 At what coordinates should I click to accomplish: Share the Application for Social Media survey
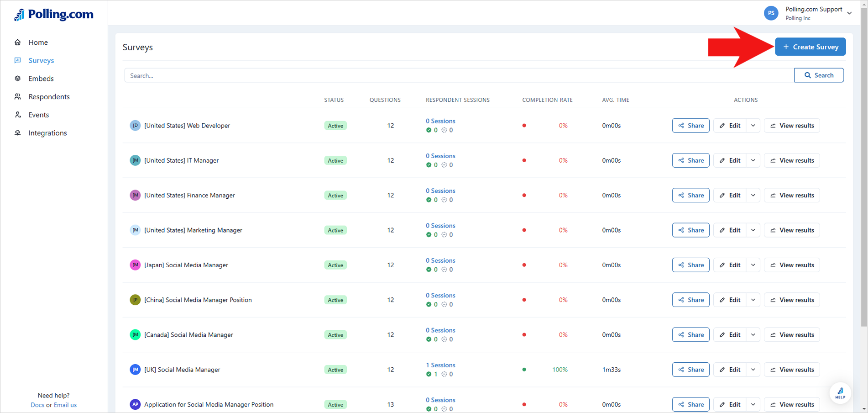click(690, 404)
